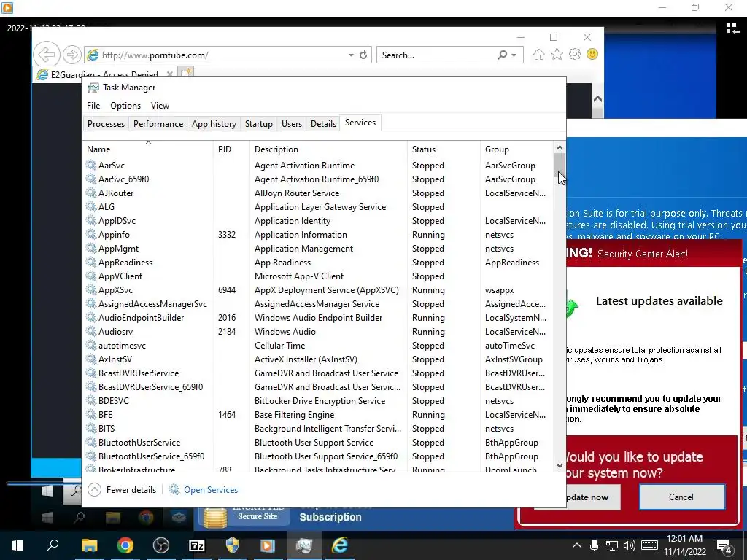Sort services by Name column
Viewport: 747px width, 560px height.
147,149
